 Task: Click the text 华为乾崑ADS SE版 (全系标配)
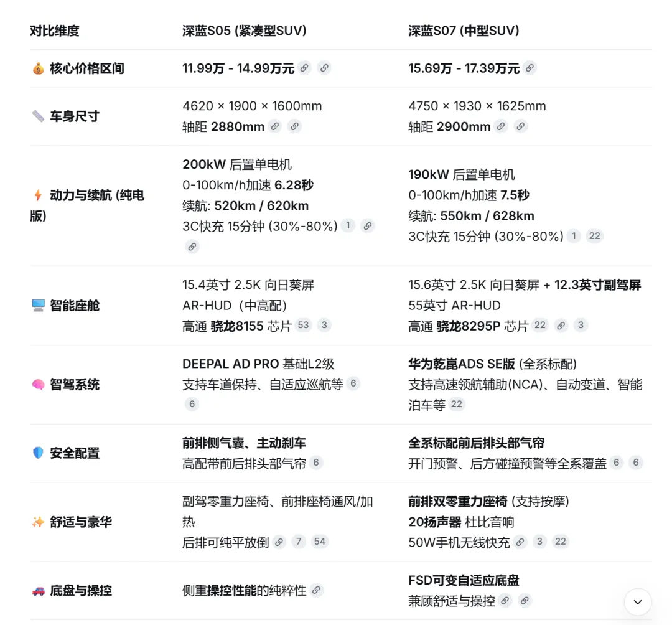click(x=492, y=364)
